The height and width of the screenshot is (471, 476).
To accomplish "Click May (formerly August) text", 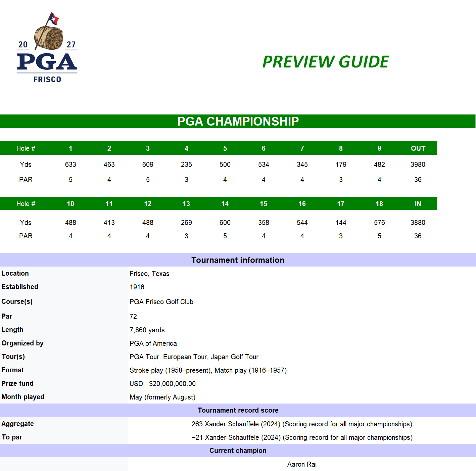I will click(x=162, y=397).
